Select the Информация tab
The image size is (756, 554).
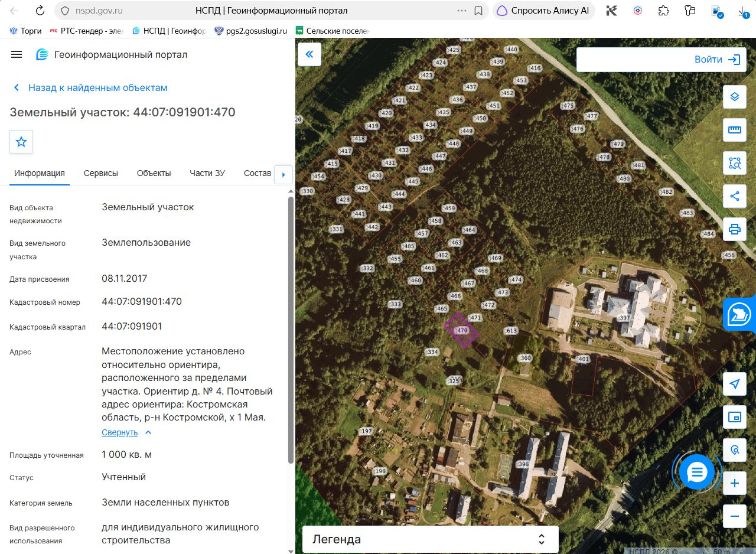40,173
